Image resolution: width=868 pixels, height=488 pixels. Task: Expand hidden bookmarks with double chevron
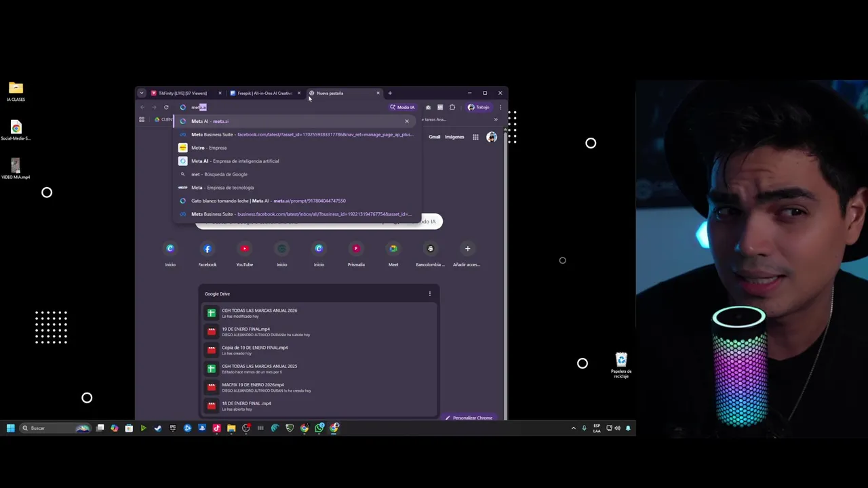coord(496,119)
